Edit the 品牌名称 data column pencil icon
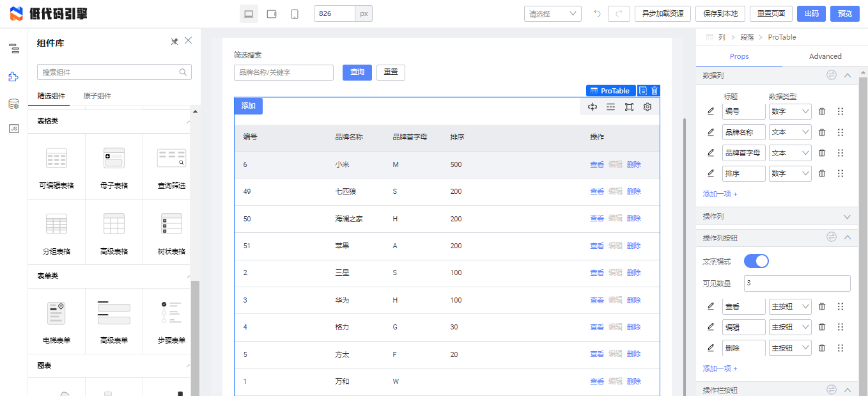868x396 pixels. [711, 132]
